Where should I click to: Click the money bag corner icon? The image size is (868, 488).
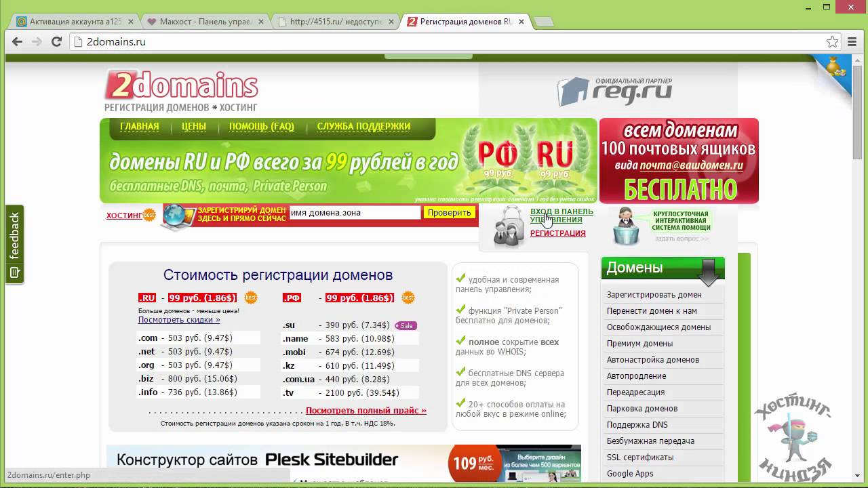pos(835,67)
